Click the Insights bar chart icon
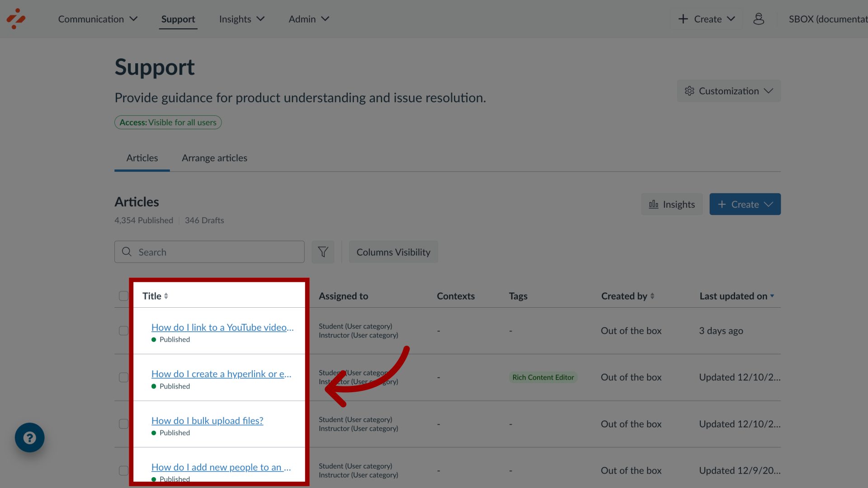The image size is (868, 488). (x=653, y=204)
